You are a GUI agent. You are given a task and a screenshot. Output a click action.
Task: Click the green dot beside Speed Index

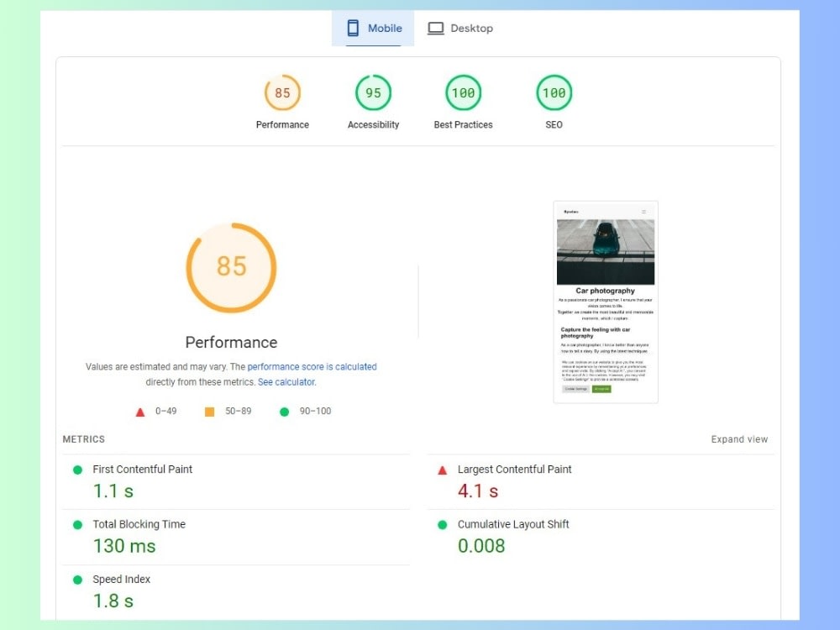(77, 580)
